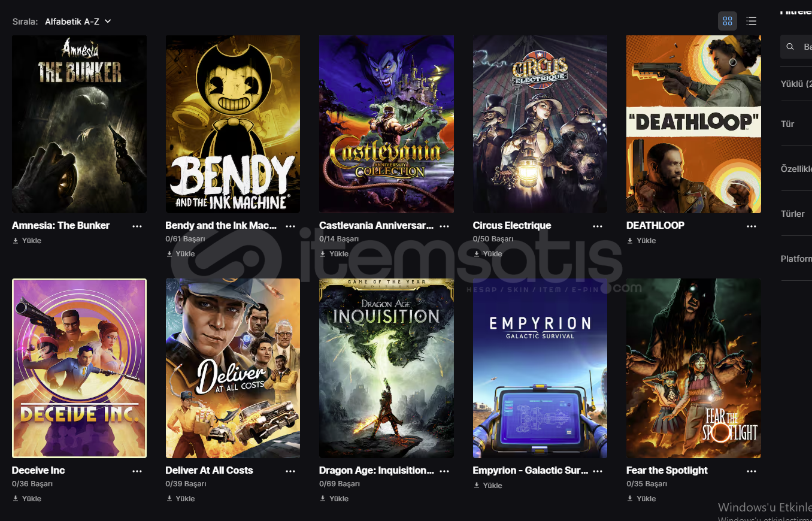Viewport: 812px width, 521px height.
Task: Switch to list view layout
Action: tap(752, 21)
